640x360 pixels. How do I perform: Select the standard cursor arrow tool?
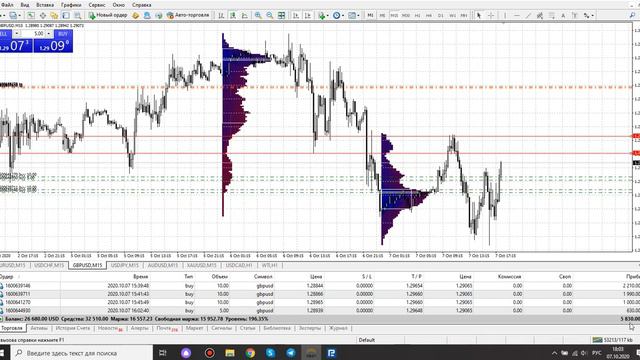click(479, 16)
